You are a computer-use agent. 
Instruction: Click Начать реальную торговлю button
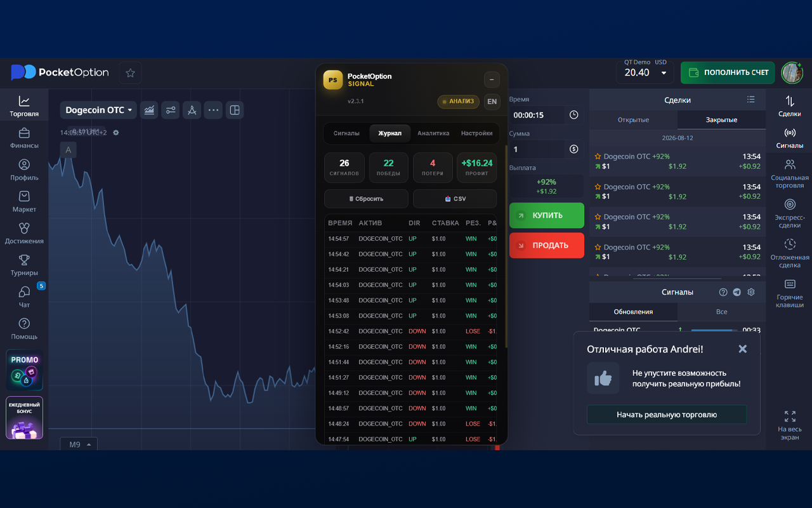pos(667,415)
